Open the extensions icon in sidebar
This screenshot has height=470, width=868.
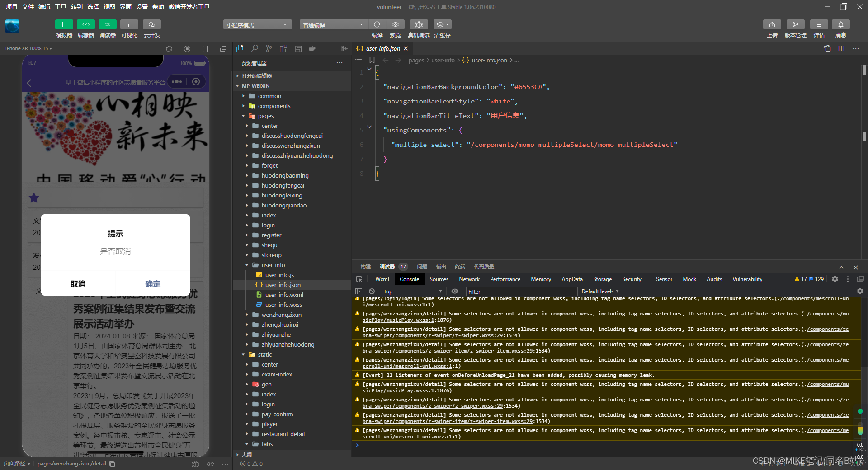pyautogui.click(x=283, y=48)
